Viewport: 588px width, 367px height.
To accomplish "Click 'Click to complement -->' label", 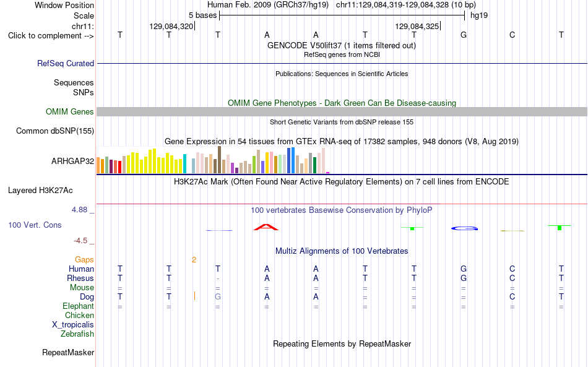I will [51, 36].
